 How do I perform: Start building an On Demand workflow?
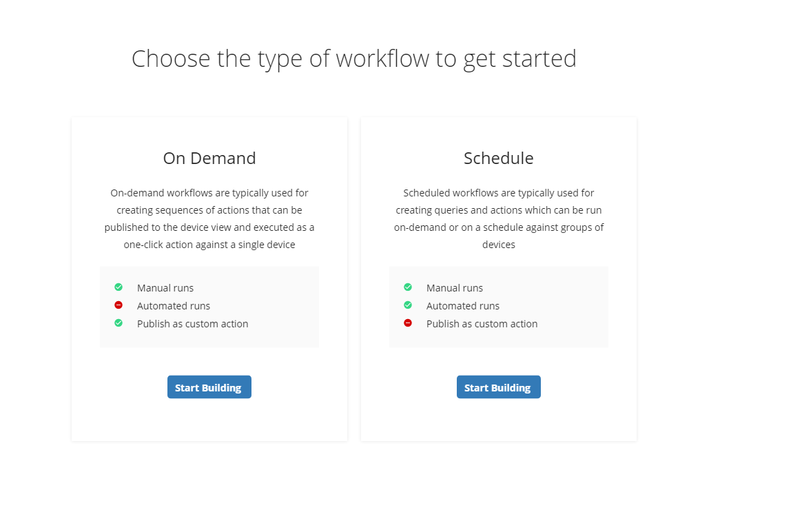coord(209,387)
